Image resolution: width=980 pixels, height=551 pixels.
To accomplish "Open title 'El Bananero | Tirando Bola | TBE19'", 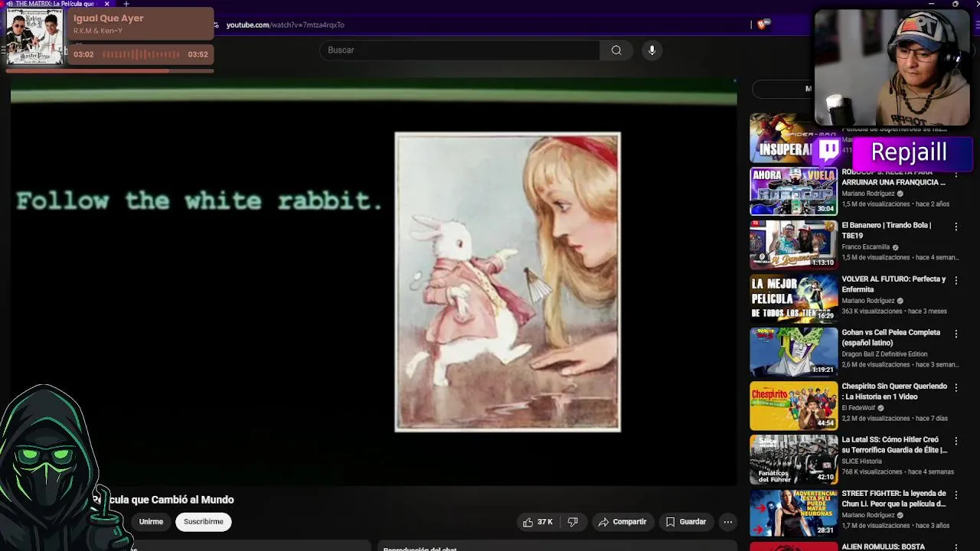I will tap(887, 230).
